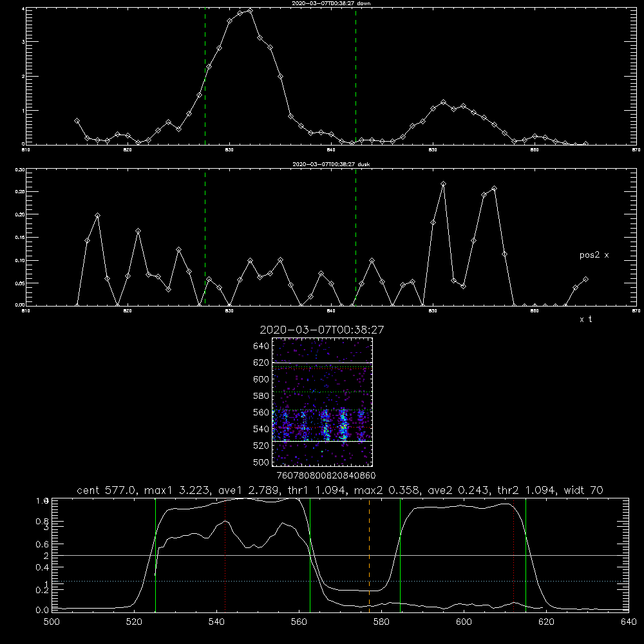
Task: Click the spectrogram x-axis label string '760780800820840860'
Action: pos(326,476)
